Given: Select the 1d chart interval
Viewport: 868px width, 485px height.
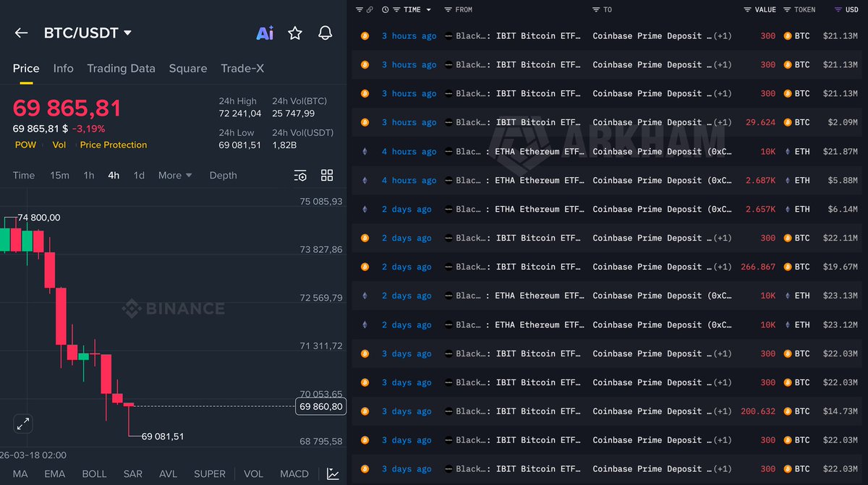Looking at the screenshot, I should pos(139,176).
